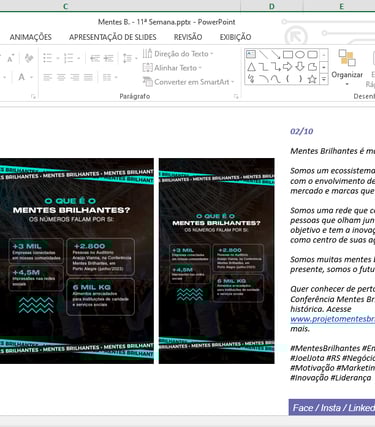Open the projetomentesbrilhantes website link
The image size is (375, 427).
click(332, 319)
